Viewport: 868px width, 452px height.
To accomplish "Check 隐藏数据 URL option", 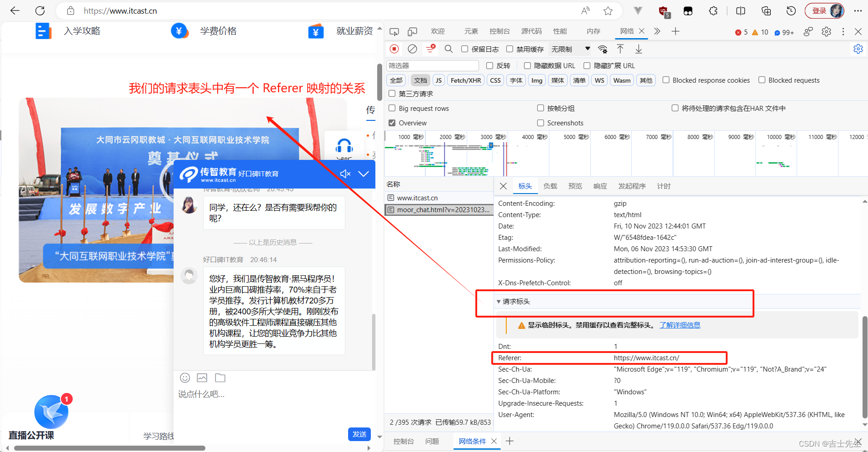I will point(527,65).
